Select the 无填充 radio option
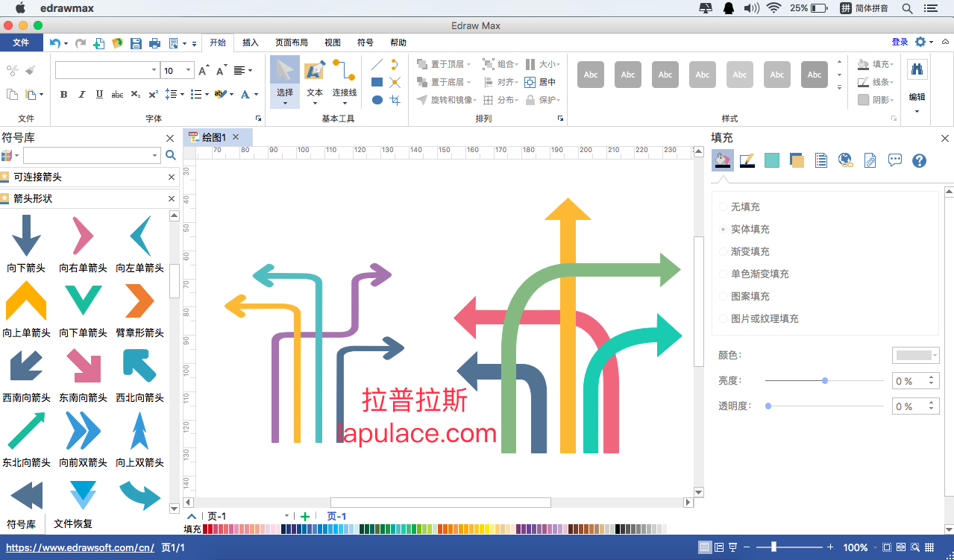This screenshot has height=560, width=954. tap(723, 207)
